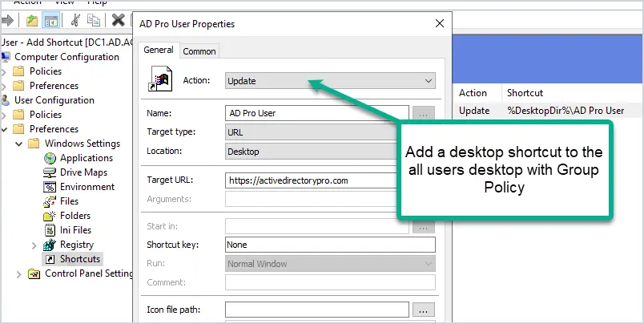Toggle the show/hide console tree icon
This screenshot has width=644, height=324.
(51, 21)
